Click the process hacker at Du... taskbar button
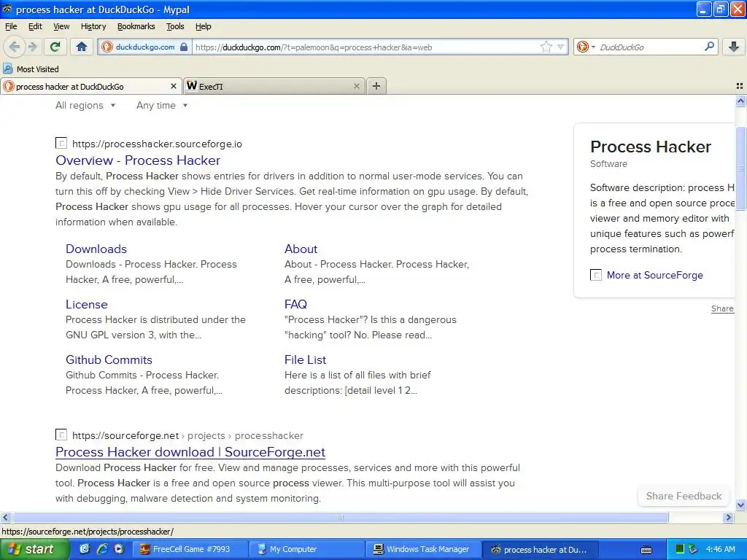 tap(541, 549)
